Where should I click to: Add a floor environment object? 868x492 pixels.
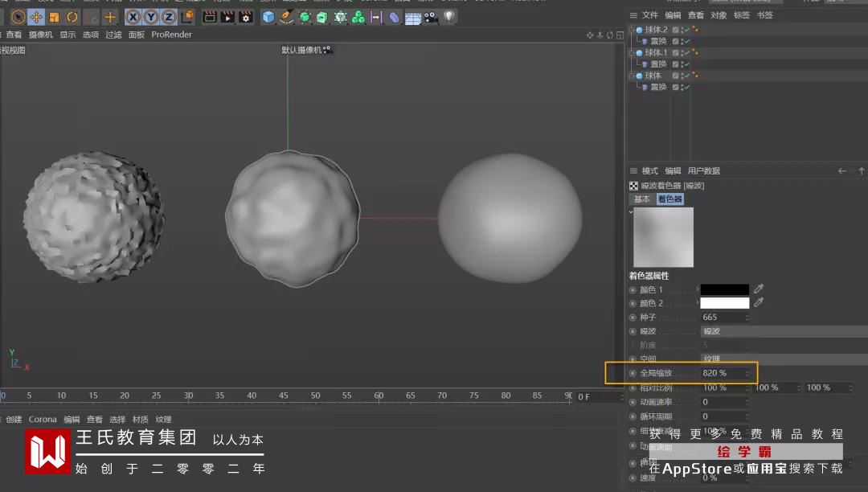point(412,18)
